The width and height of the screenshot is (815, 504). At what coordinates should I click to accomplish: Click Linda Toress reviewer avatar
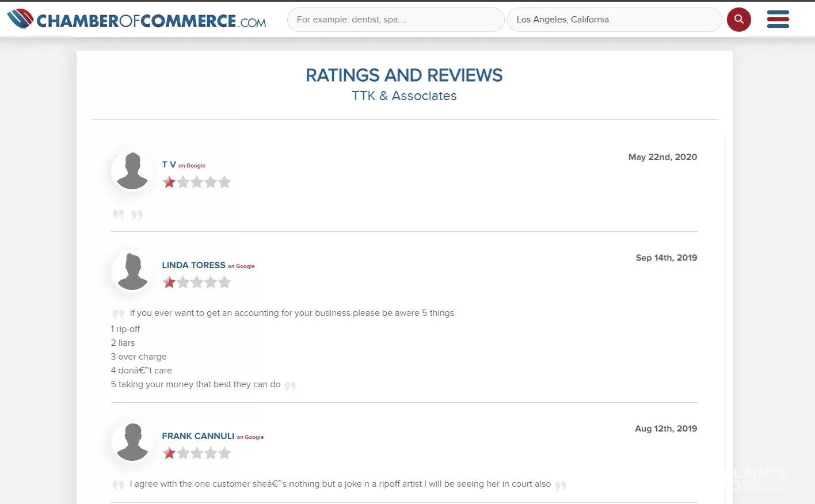[x=132, y=272]
